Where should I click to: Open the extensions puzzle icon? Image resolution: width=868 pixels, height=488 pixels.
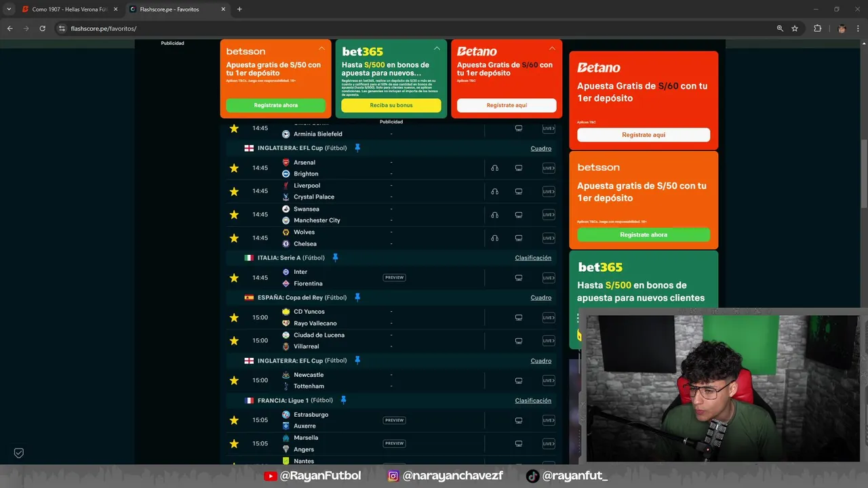[x=817, y=28]
